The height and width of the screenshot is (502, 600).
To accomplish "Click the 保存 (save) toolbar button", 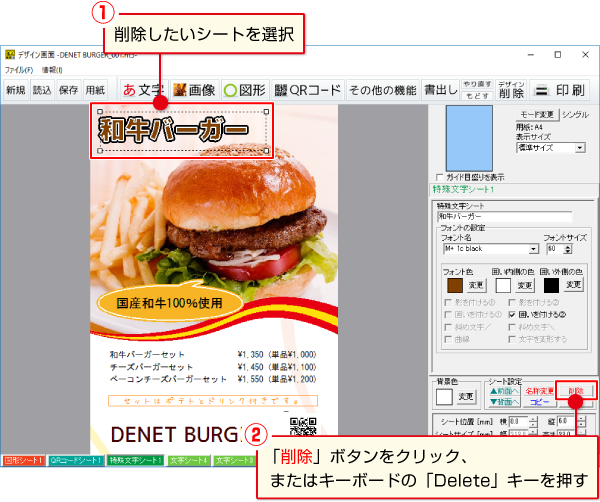I will (x=69, y=90).
